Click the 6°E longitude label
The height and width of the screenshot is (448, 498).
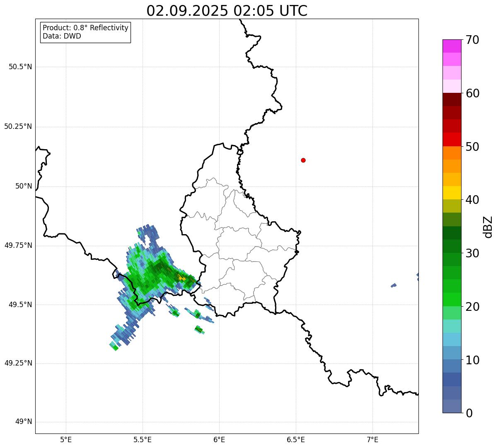pos(219,440)
